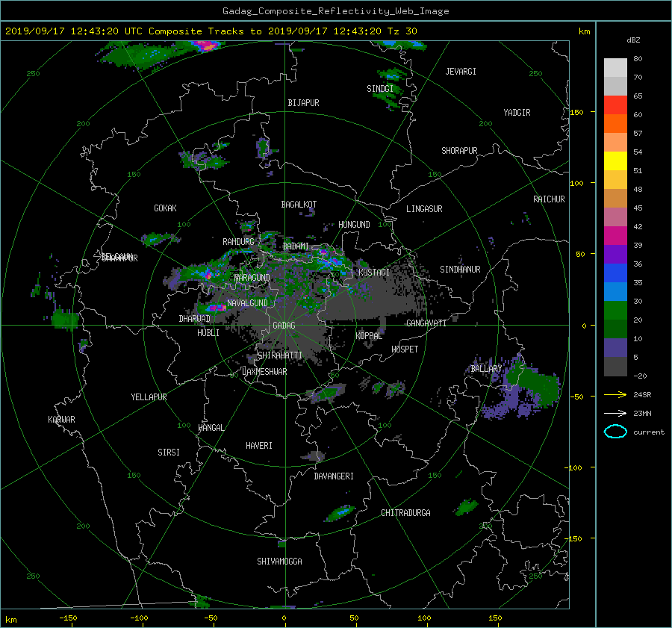Click the Gadag_Composite_Reflectivity_Web_Image title
Screen dimensions: 672x628
335,11
